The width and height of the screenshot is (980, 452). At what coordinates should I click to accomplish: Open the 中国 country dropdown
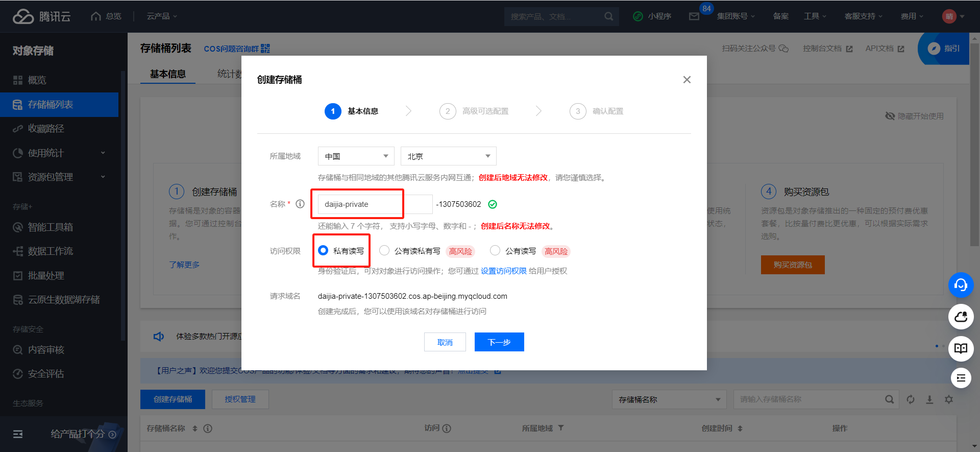coord(356,156)
